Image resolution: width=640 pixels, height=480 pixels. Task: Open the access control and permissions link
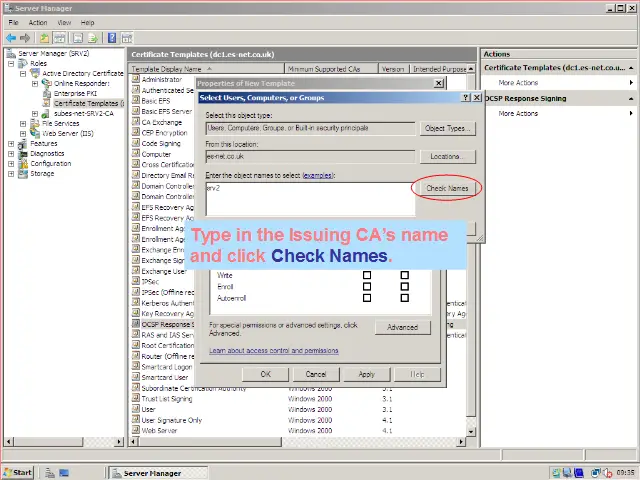pos(273,351)
